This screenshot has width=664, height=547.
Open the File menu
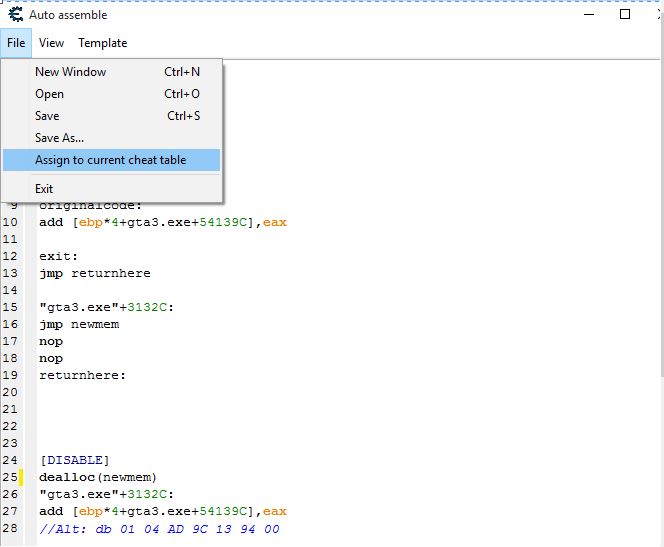pos(16,43)
